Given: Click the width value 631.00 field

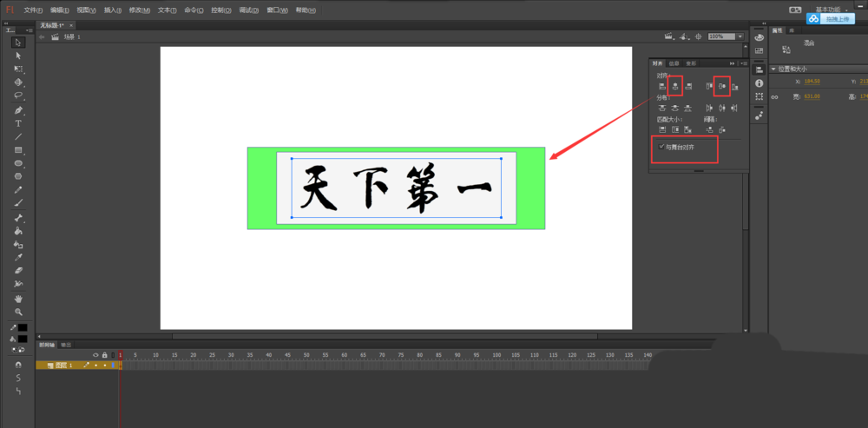Looking at the screenshot, I should click(x=812, y=97).
